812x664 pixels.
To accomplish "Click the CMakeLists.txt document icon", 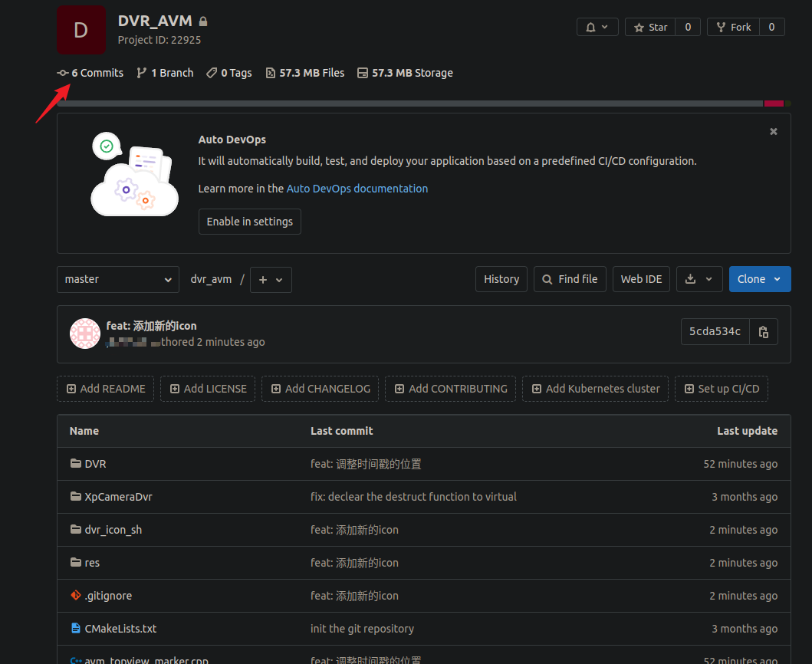I will [76, 628].
